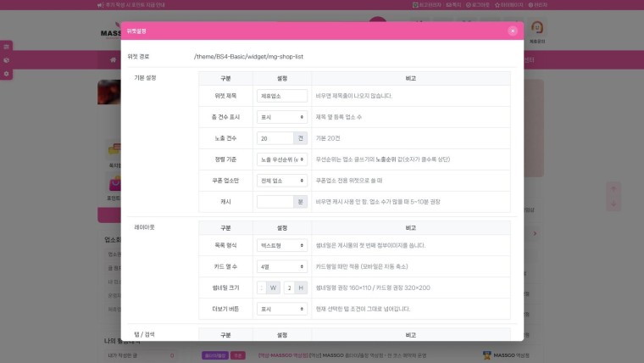The height and width of the screenshot is (363, 644).
Task: Click the 노출 건수 field showing 20
Action: point(275,138)
